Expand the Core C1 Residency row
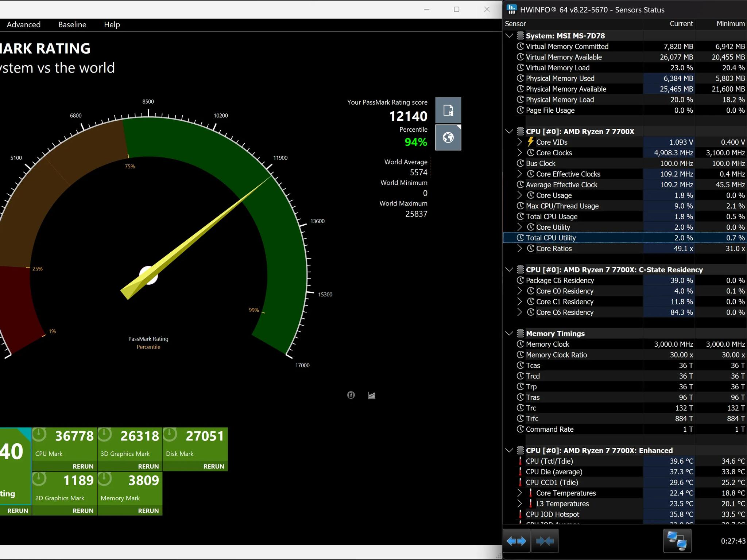The height and width of the screenshot is (560, 747). point(520,302)
